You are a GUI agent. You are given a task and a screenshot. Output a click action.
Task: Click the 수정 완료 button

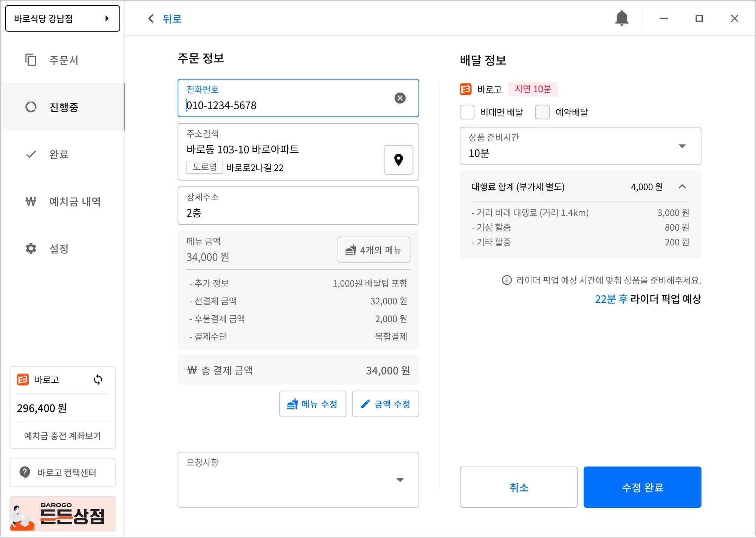click(642, 487)
